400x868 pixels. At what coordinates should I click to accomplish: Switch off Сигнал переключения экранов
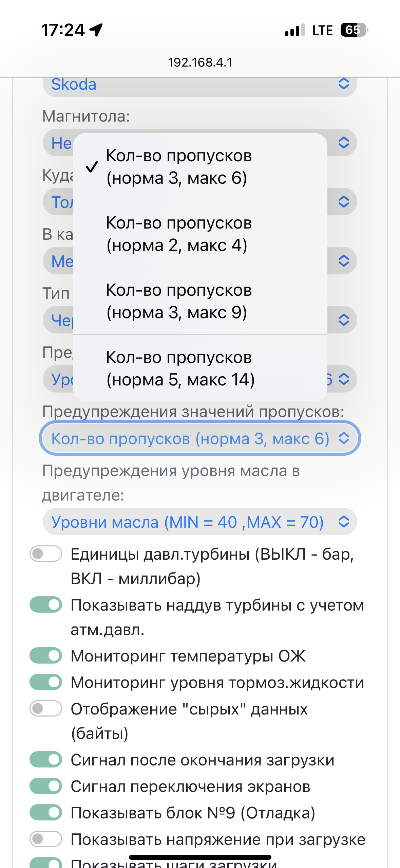[46, 786]
